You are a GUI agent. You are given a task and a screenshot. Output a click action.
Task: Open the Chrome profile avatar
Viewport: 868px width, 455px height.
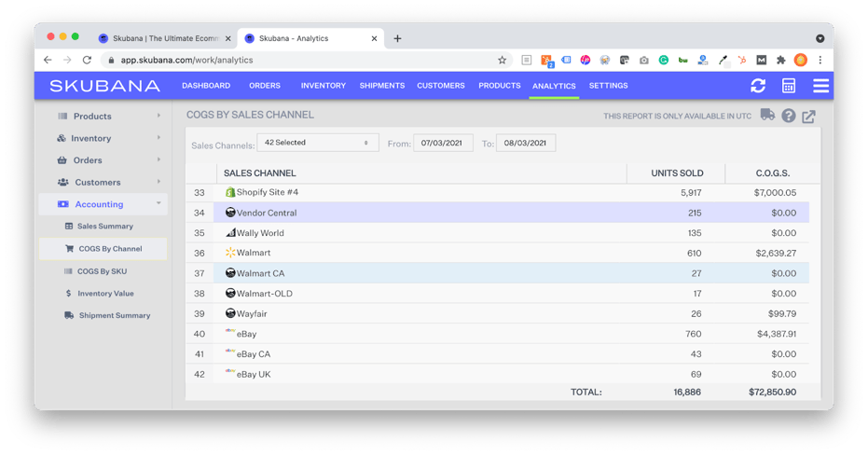point(801,60)
